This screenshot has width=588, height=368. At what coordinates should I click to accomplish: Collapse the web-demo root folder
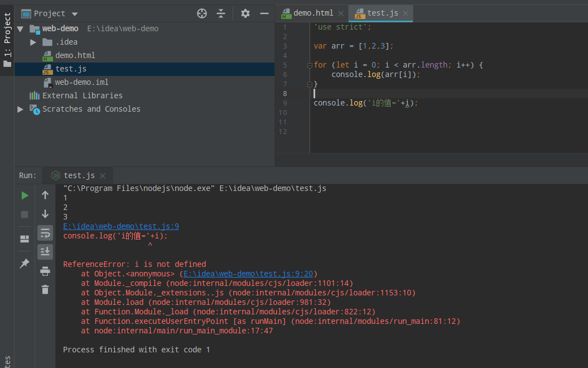click(x=20, y=29)
